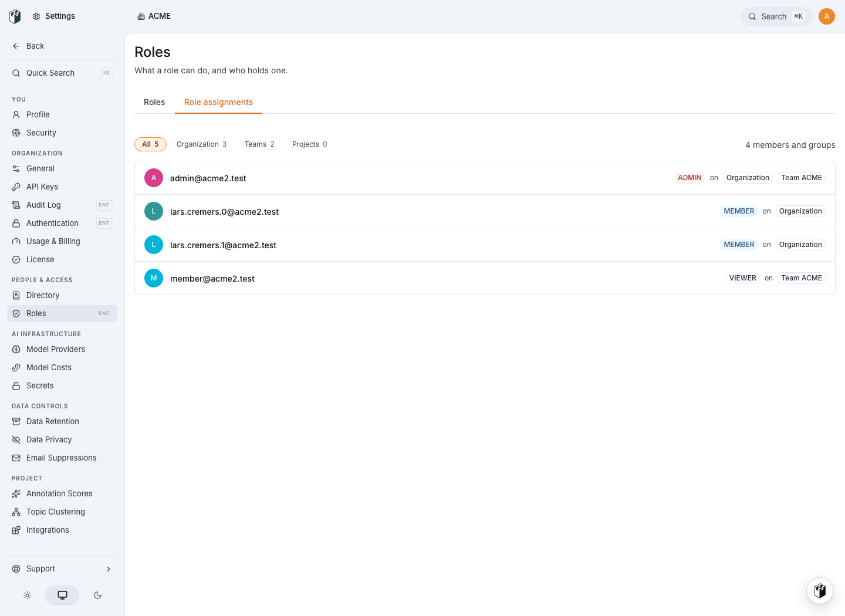Open the Search box in top bar
Screen dimensions: 845x616
[776, 16]
